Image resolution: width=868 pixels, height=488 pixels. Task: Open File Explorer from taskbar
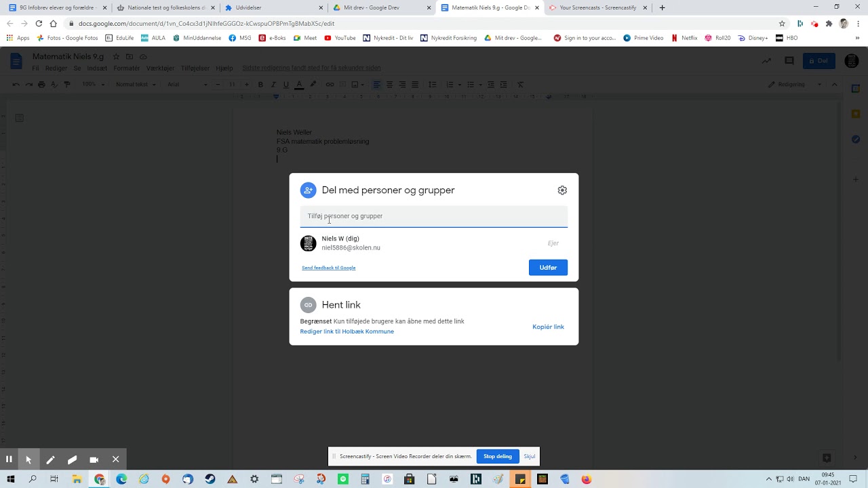(77, 479)
